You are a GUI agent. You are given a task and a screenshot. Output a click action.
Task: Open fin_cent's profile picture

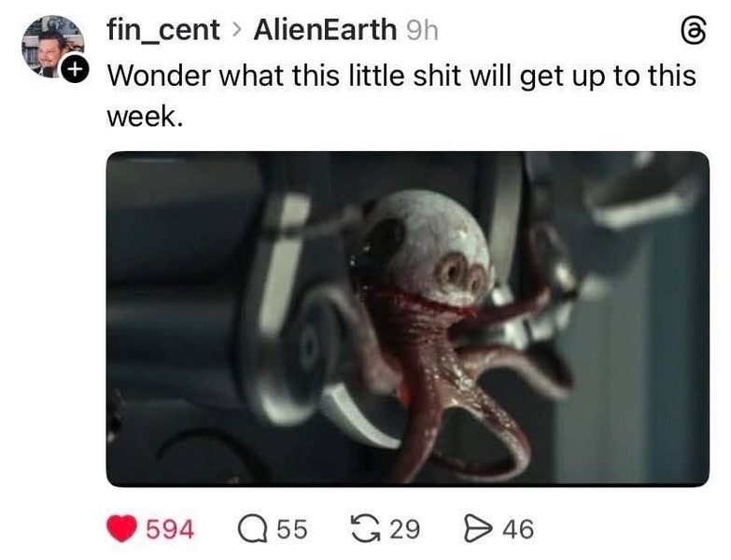(53, 47)
